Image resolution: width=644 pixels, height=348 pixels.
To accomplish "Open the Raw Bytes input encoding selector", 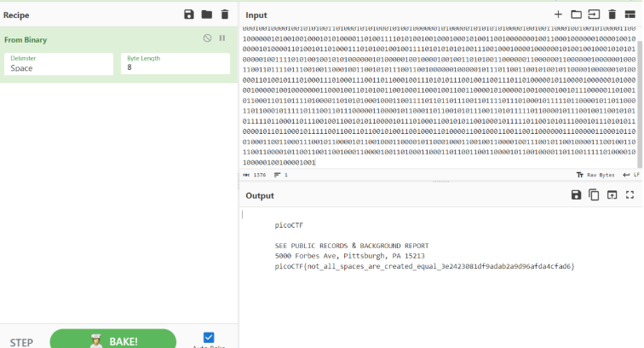I will tap(596, 174).
